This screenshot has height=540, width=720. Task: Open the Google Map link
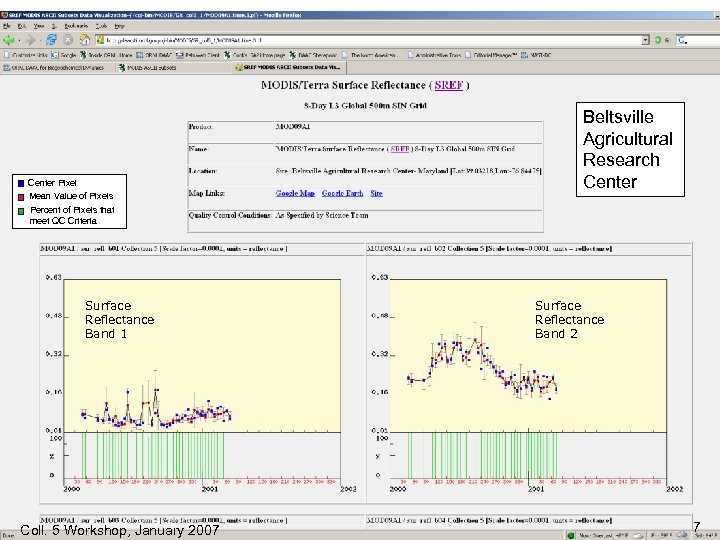(295, 193)
